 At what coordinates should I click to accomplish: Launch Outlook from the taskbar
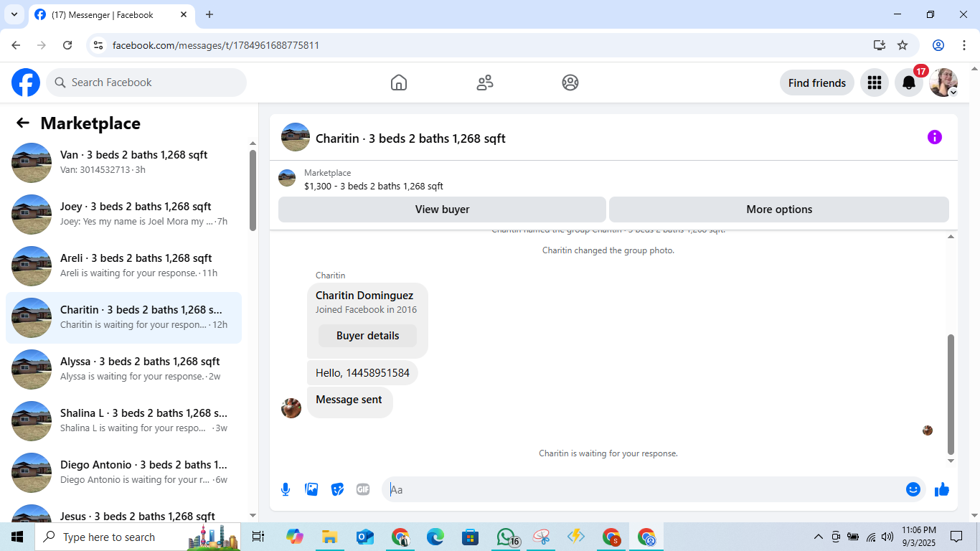coord(365,537)
